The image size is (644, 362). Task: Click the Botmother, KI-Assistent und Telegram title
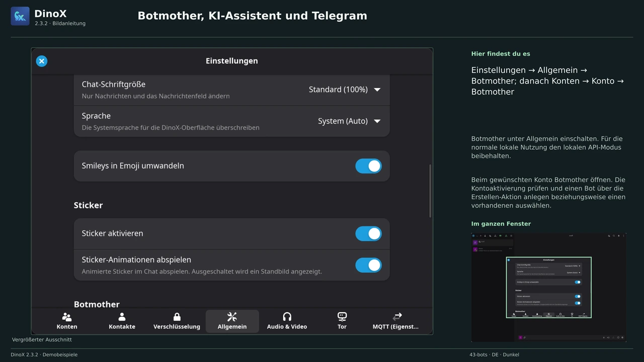tap(252, 16)
